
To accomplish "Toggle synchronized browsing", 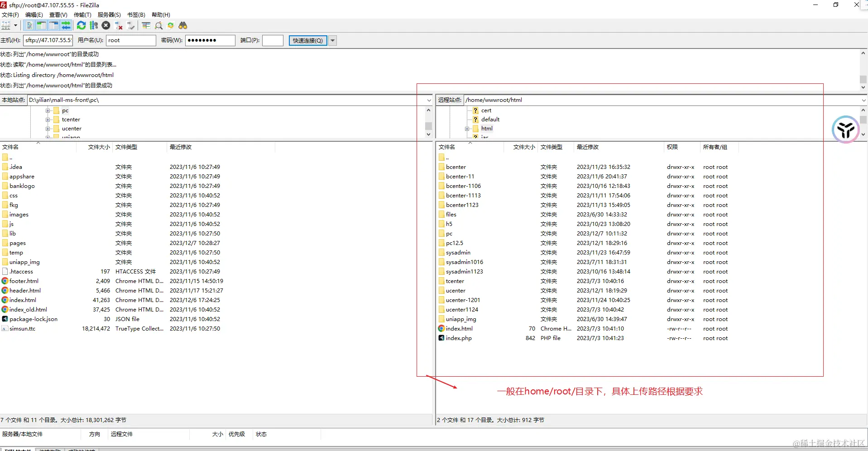I will pyautogui.click(x=171, y=25).
